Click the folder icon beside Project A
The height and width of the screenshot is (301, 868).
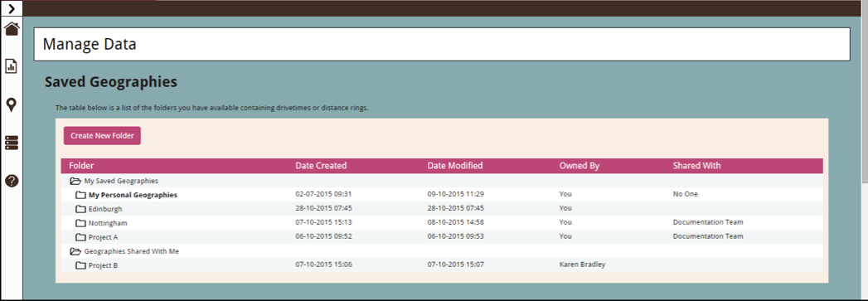click(80, 237)
